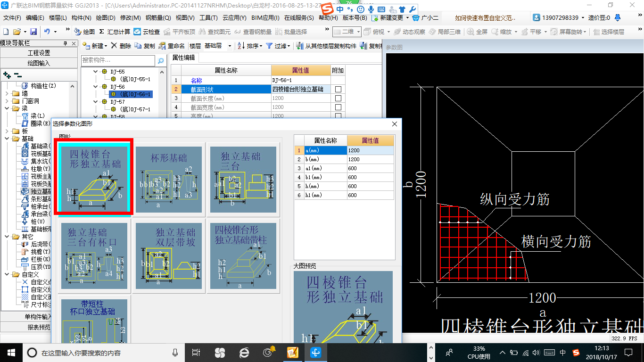The height and width of the screenshot is (362, 644).
Task: Expand the 门窗洞 folder
Action: tap(7, 101)
